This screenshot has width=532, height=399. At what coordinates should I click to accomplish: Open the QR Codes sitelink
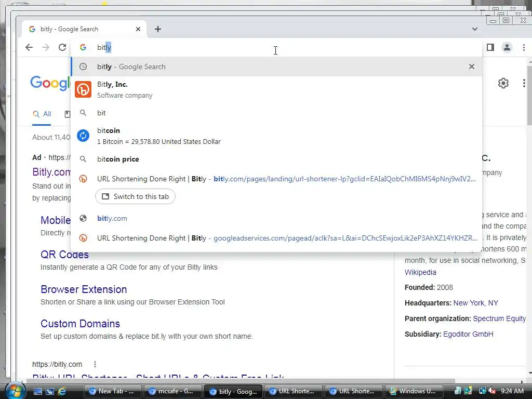point(64,255)
